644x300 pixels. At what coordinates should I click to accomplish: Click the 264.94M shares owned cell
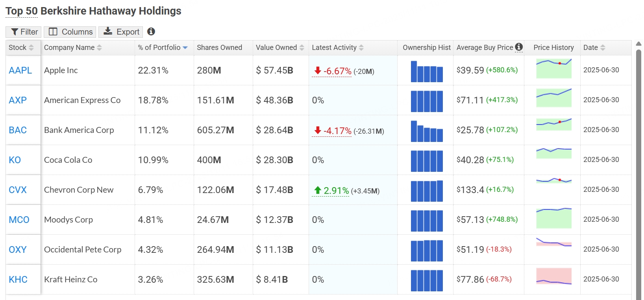tap(216, 250)
